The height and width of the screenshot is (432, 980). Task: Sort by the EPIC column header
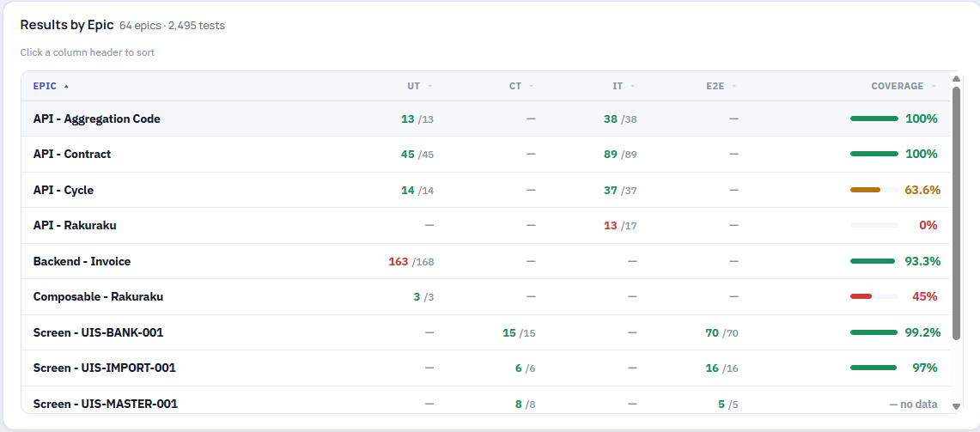pyautogui.click(x=51, y=86)
